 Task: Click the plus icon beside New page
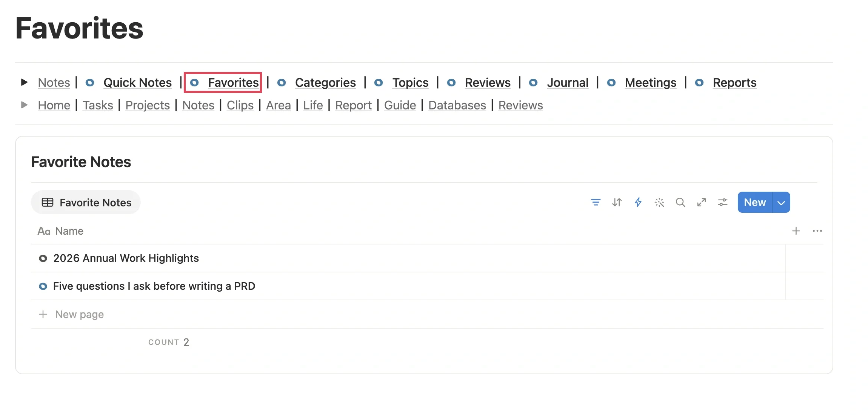click(43, 314)
